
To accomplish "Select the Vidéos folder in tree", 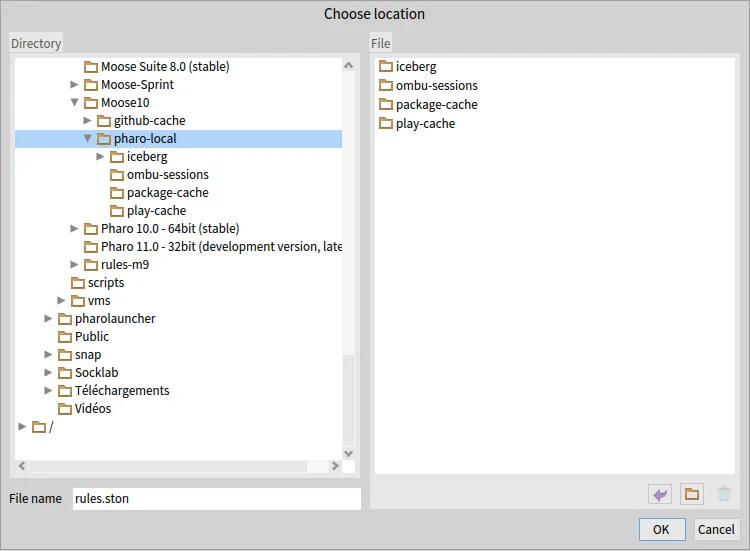I will (92, 409).
